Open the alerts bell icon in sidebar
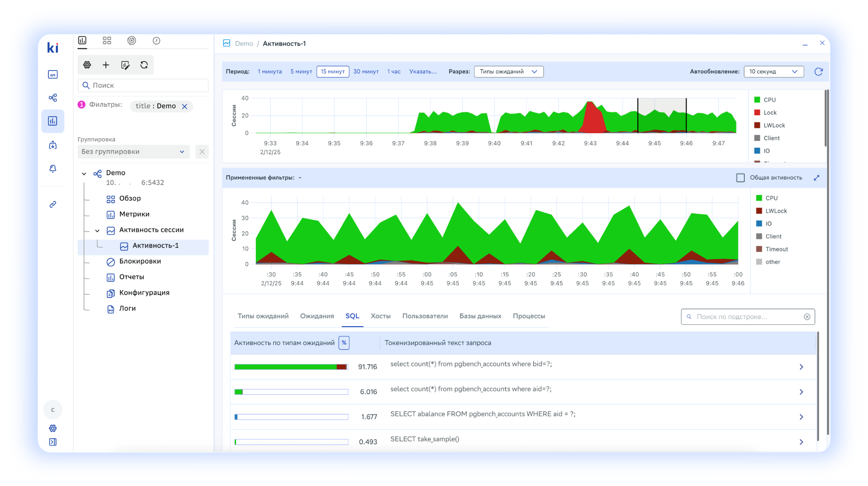 tap(53, 168)
